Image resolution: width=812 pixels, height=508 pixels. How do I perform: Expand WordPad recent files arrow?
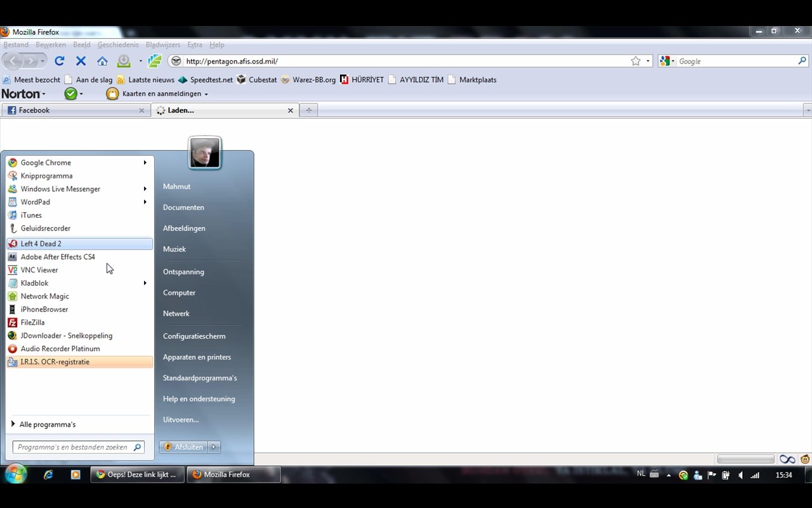pyautogui.click(x=145, y=202)
